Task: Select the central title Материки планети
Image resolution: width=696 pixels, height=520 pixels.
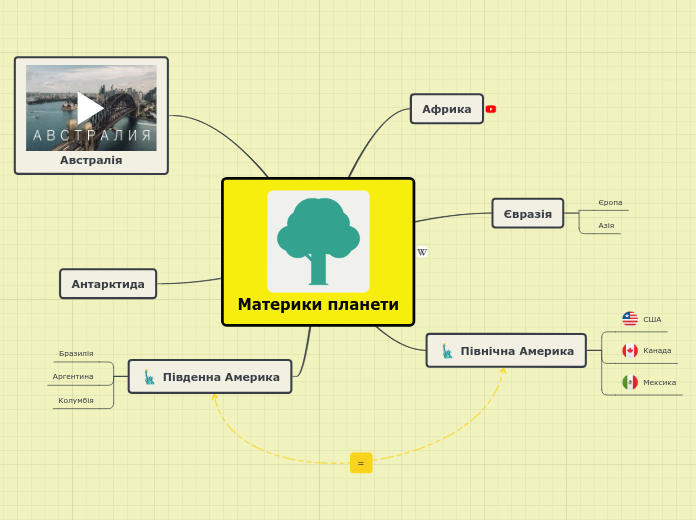Action: [318, 305]
